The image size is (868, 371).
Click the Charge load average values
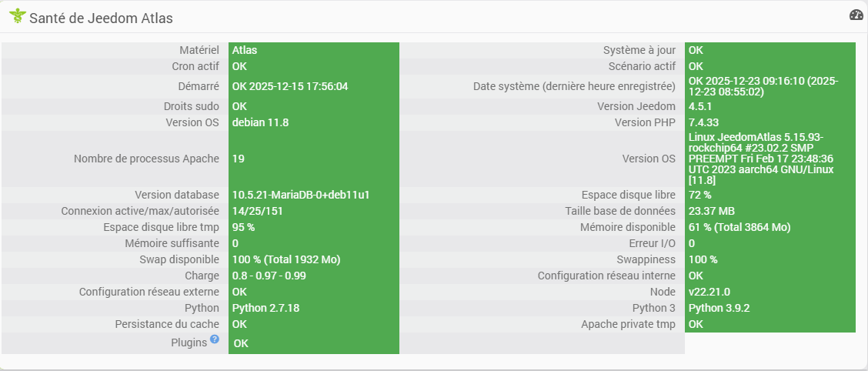click(269, 276)
